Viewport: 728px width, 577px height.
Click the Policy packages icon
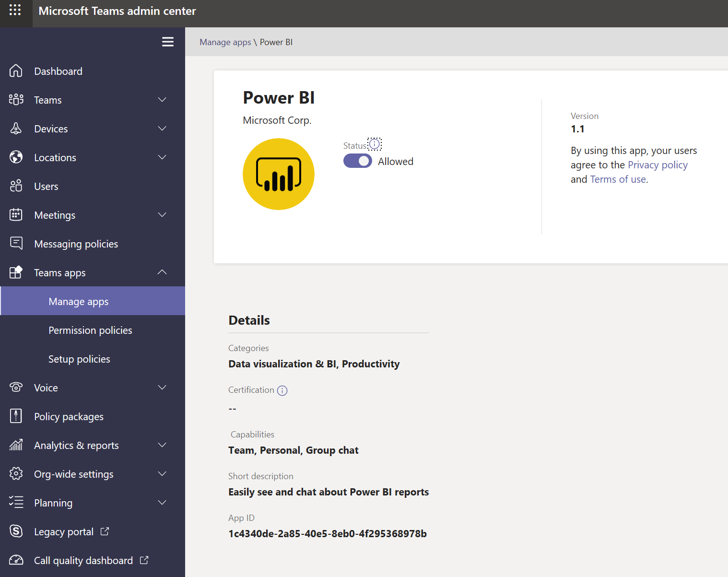16,416
